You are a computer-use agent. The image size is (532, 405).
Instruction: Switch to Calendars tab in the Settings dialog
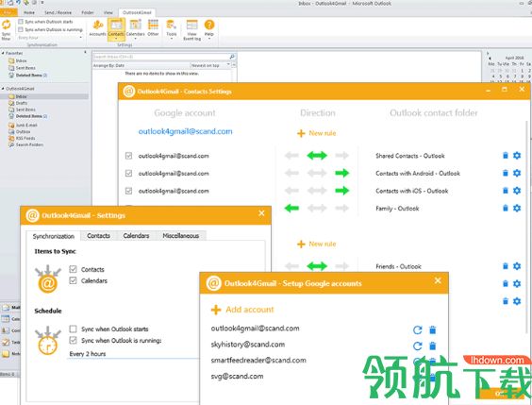(x=136, y=236)
